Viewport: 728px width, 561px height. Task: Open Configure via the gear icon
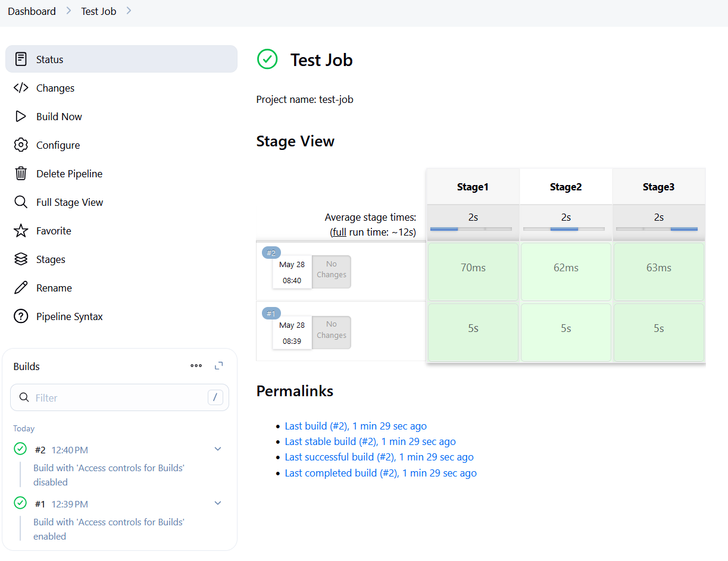coord(21,145)
